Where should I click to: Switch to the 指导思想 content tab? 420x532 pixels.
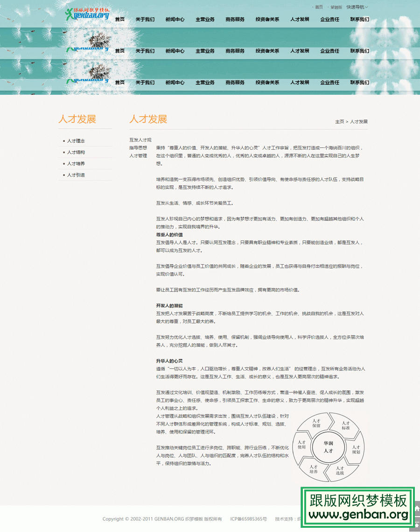tap(138, 147)
